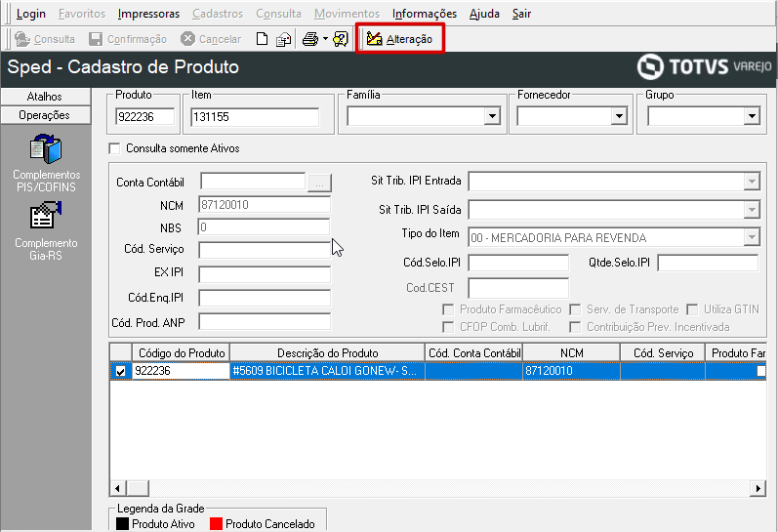Expand Sit Trib. IPI Entrada dropdown

pos(752,182)
